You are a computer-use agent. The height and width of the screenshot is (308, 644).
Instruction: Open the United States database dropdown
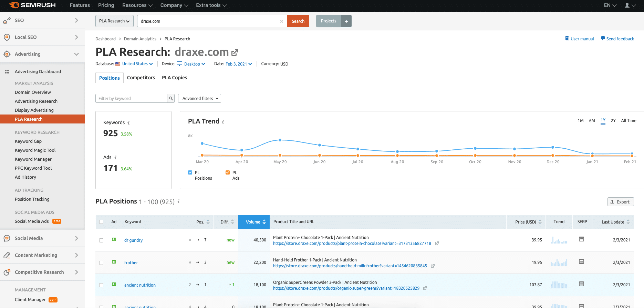[137, 64]
